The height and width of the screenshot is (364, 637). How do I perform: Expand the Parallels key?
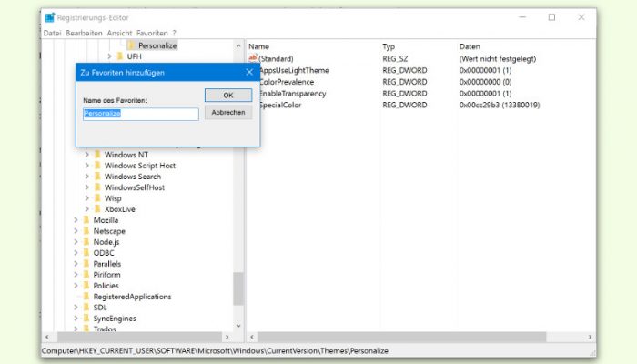point(76,264)
